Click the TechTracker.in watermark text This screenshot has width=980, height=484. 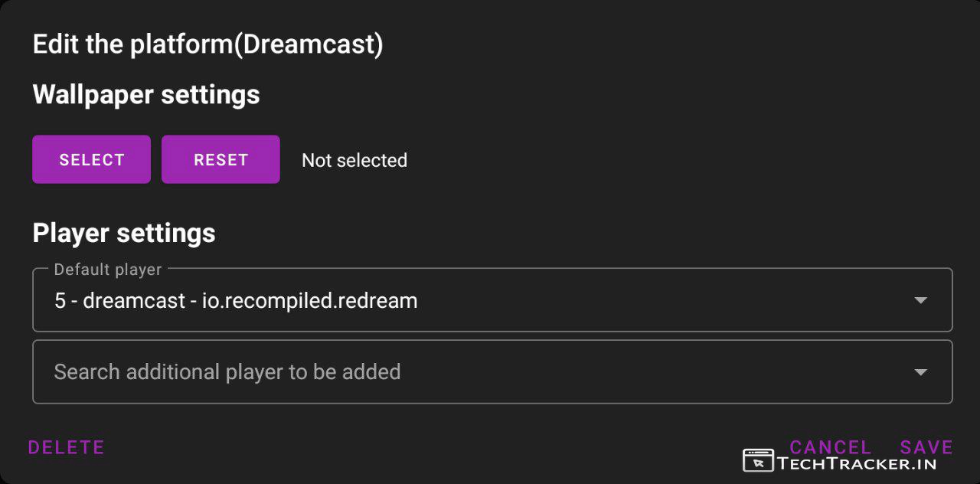pyautogui.click(x=857, y=463)
